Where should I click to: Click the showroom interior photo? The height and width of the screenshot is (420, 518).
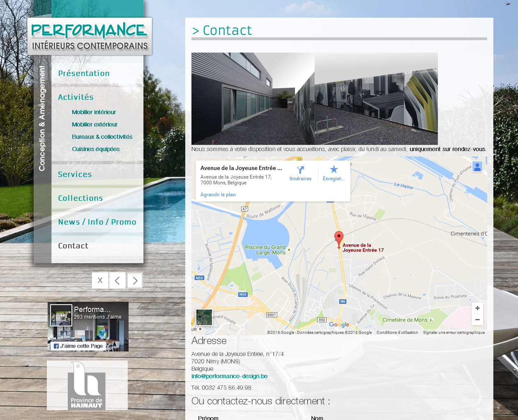376,99
